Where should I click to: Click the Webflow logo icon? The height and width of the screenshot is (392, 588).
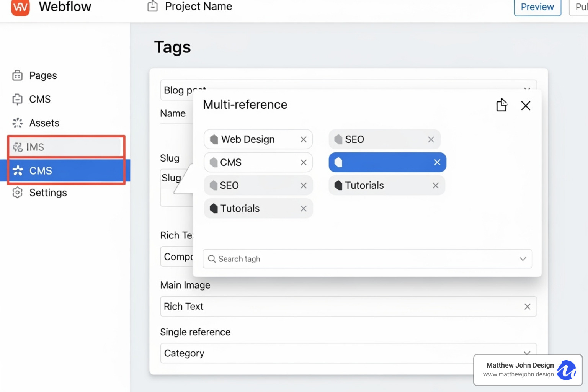click(x=20, y=7)
